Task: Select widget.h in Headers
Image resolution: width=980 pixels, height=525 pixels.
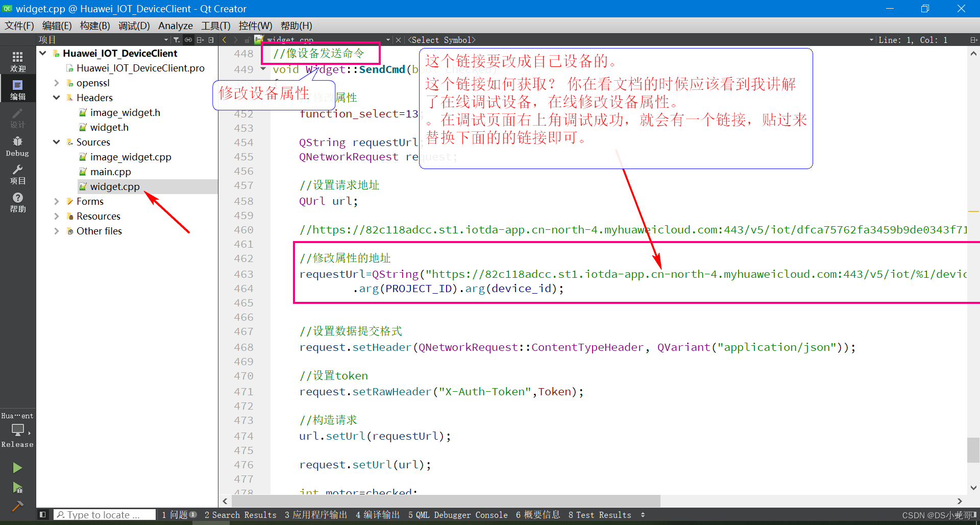Action: [x=109, y=127]
